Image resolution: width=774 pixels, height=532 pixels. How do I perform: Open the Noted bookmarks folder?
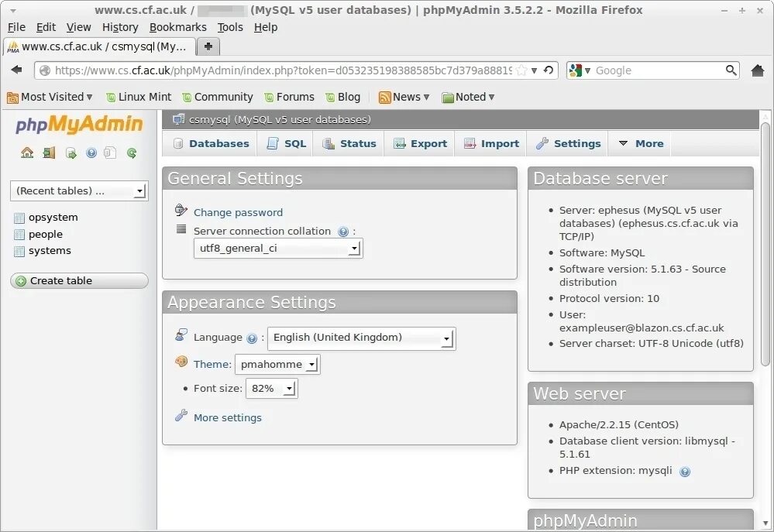468,97
